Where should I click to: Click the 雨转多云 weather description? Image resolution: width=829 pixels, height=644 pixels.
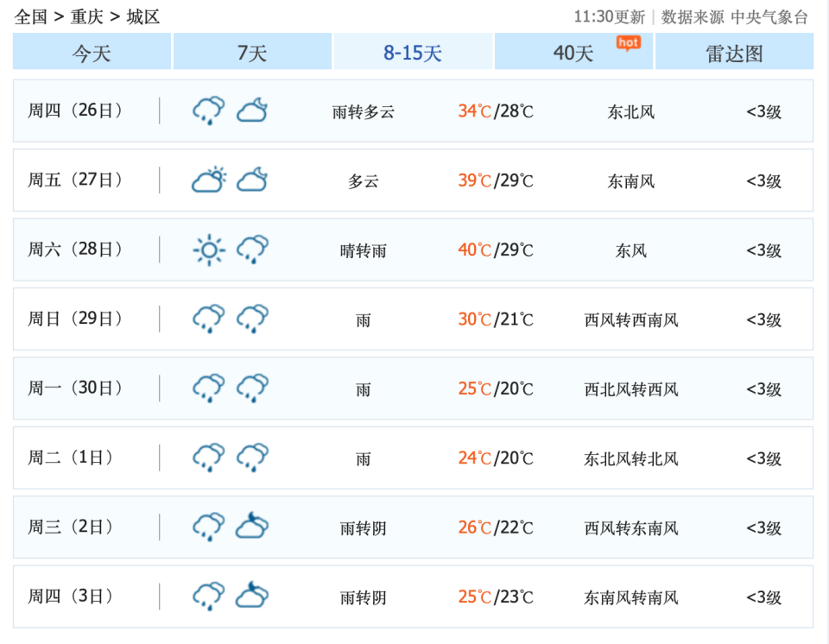364,112
